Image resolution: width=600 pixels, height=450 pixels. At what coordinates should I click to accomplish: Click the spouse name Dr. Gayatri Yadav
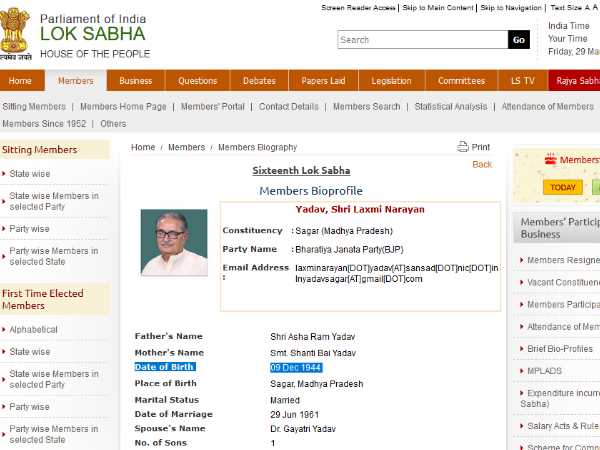click(303, 429)
